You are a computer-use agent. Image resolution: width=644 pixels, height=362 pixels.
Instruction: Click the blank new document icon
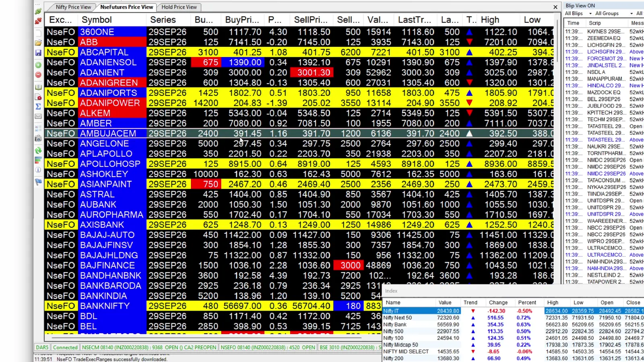[x=38, y=33]
